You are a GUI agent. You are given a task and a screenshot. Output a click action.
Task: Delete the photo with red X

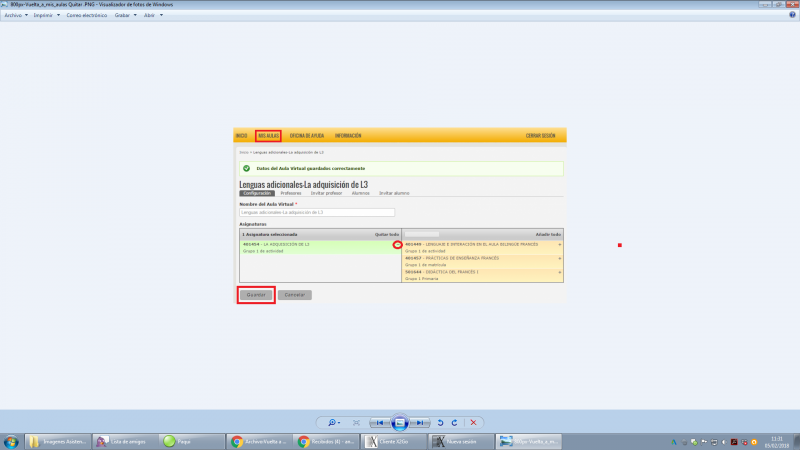tap(473, 423)
